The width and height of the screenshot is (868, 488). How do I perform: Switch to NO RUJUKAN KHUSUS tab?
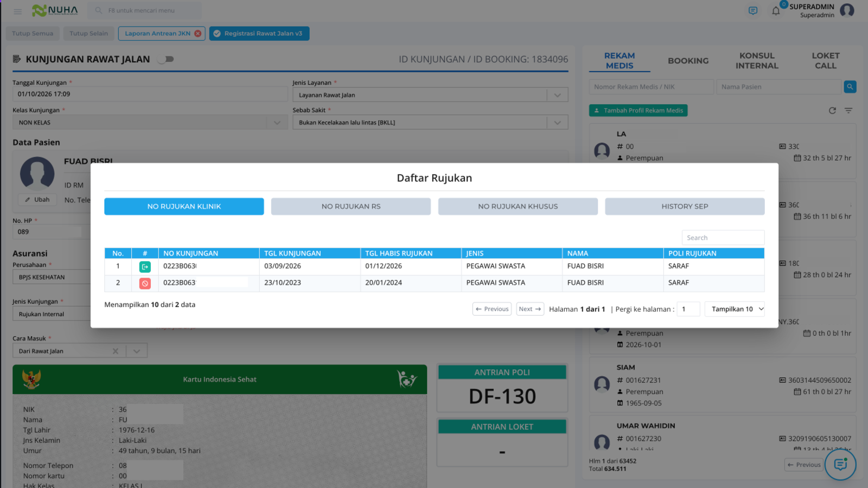518,207
